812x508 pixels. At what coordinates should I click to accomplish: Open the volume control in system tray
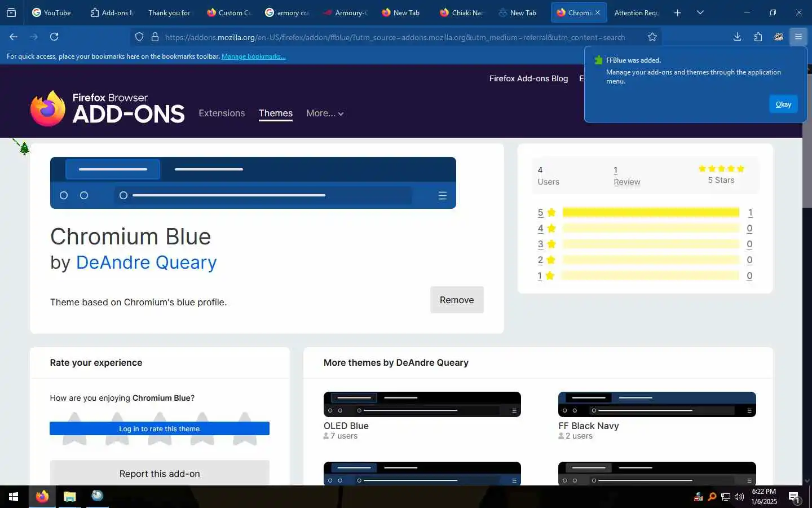pos(739,497)
